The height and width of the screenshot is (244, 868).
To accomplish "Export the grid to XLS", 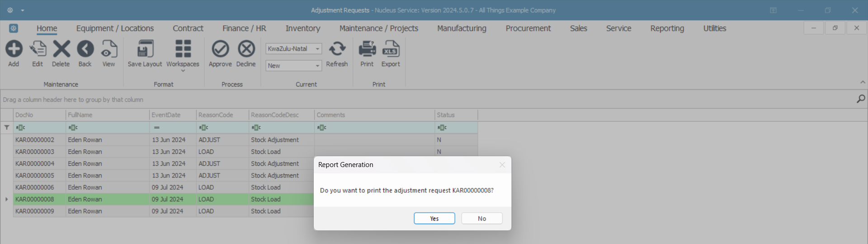I will [391, 49].
